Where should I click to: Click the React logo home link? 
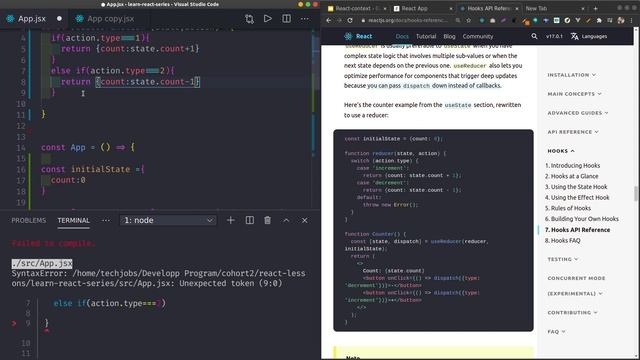pyautogui.click(x=358, y=36)
